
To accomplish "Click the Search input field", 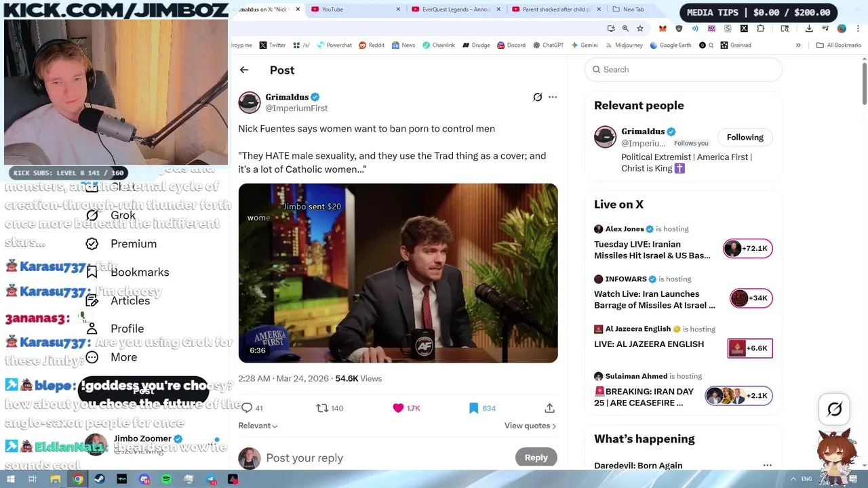I will (x=683, y=70).
